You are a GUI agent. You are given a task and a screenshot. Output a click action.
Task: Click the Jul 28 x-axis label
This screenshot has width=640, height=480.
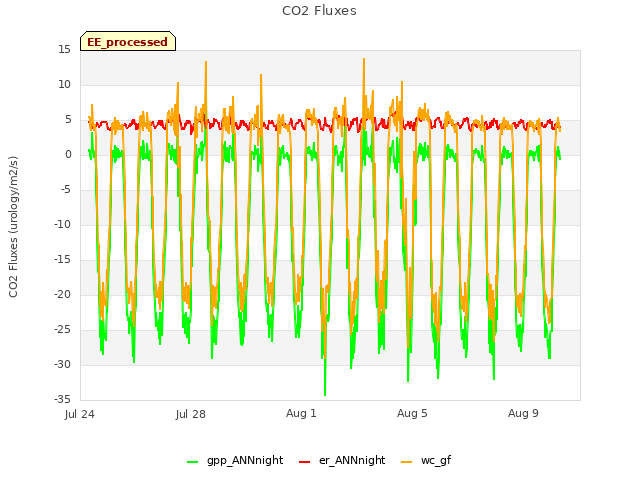click(x=191, y=414)
